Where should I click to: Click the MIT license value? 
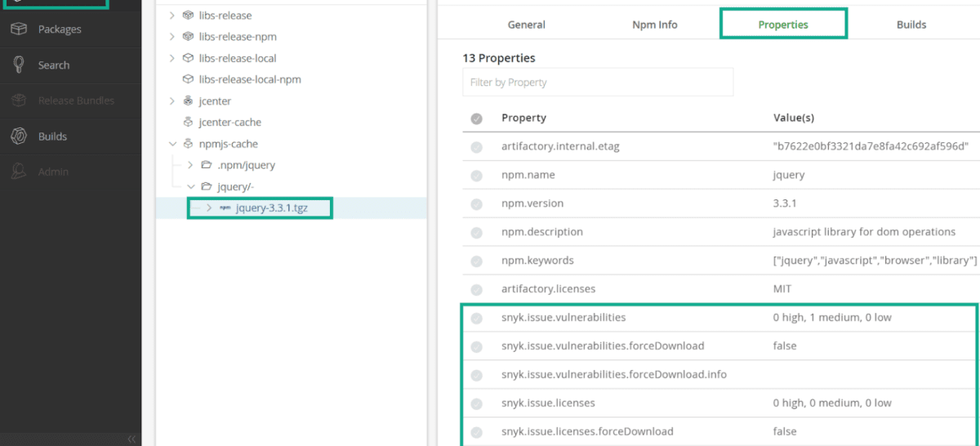782,288
